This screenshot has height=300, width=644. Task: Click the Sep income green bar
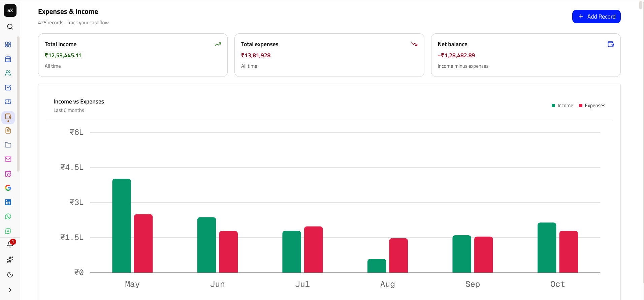pyautogui.click(x=462, y=254)
